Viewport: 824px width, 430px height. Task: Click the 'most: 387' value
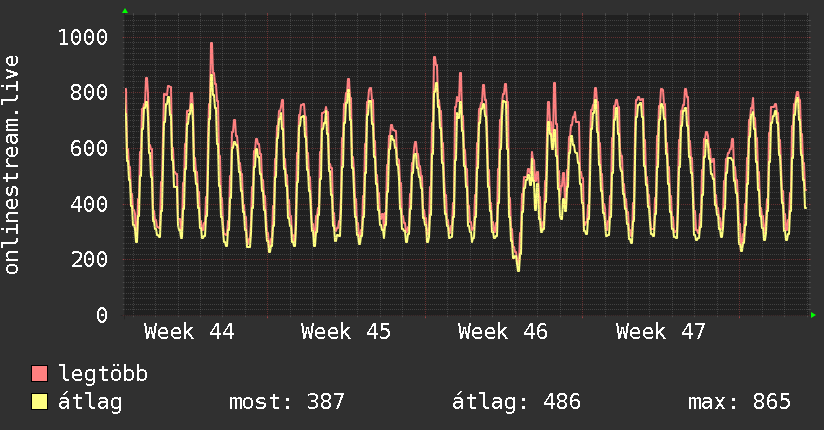click(x=287, y=402)
